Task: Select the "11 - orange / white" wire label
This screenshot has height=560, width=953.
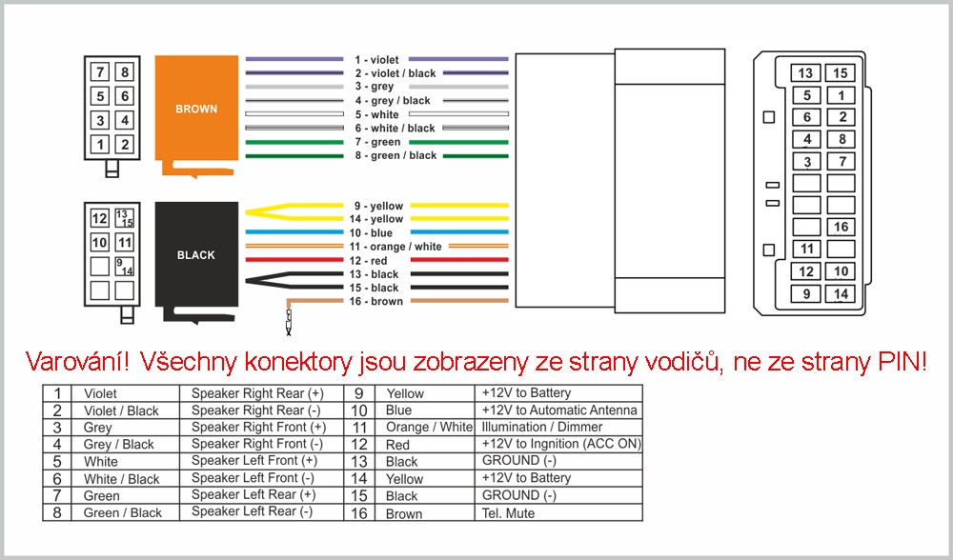Action: pos(397,247)
